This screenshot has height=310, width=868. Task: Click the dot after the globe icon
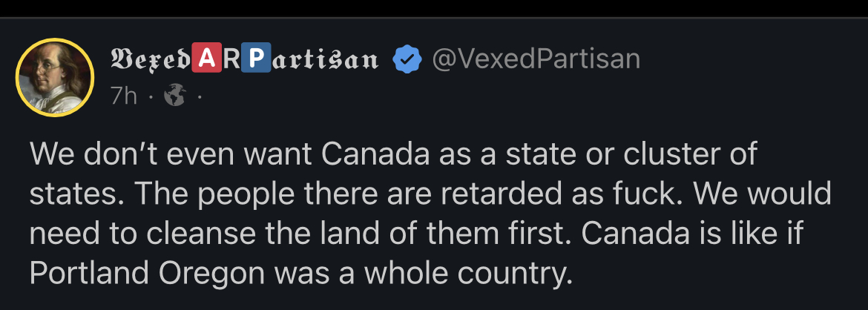198,96
